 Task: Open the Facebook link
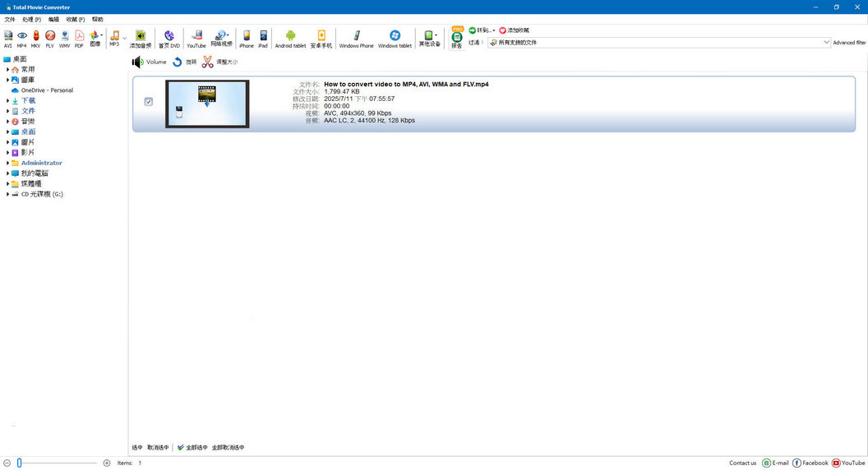tap(810, 463)
